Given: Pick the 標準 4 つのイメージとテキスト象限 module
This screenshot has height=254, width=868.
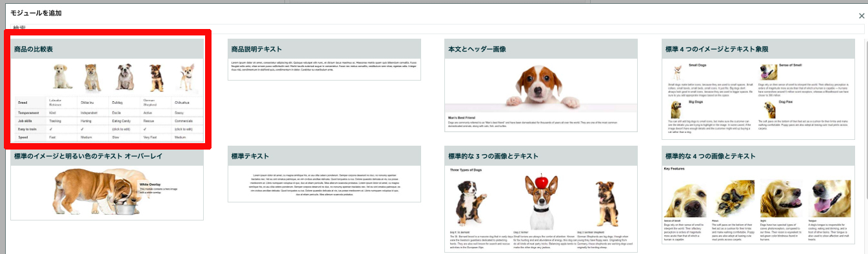Looking at the screenshot, I should 758,89.
